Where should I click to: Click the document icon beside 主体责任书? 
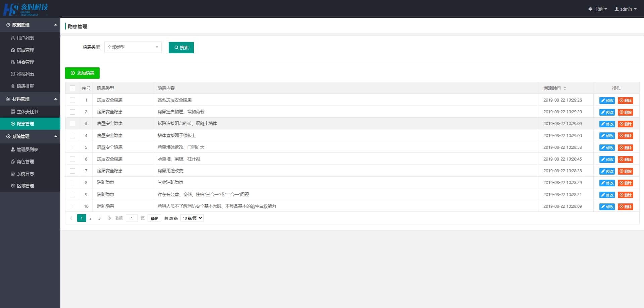[13, 112]
